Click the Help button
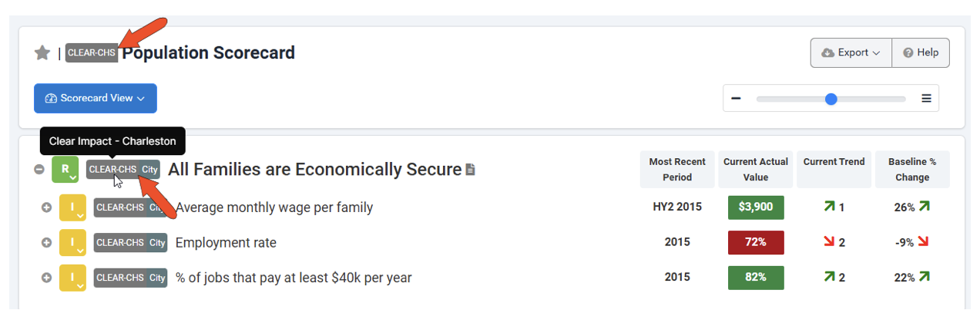The height and width of the screenshot is (327, 980). coord(921,53)
